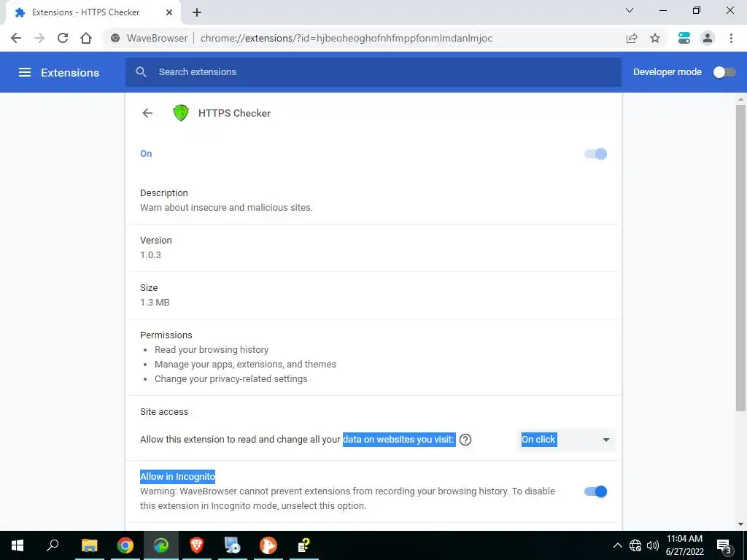This screenshot has height=560, width=747.
Task: Click the search magnifier icon in Extensions bar
Action: 141,72
